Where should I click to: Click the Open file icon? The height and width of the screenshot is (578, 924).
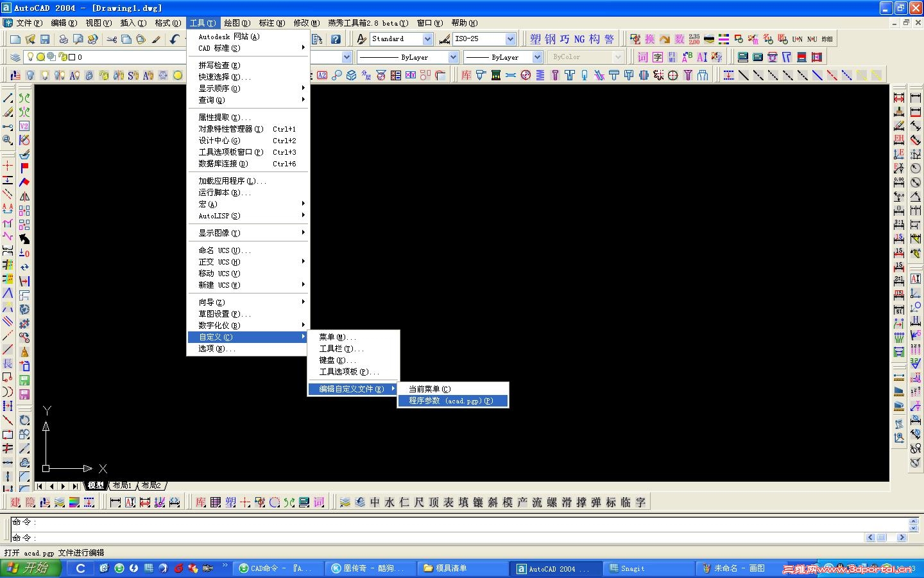(x=30, y=39)
